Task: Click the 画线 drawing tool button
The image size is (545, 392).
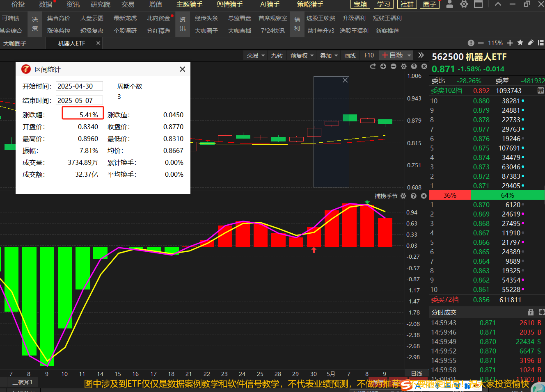Action: (350, 55)
